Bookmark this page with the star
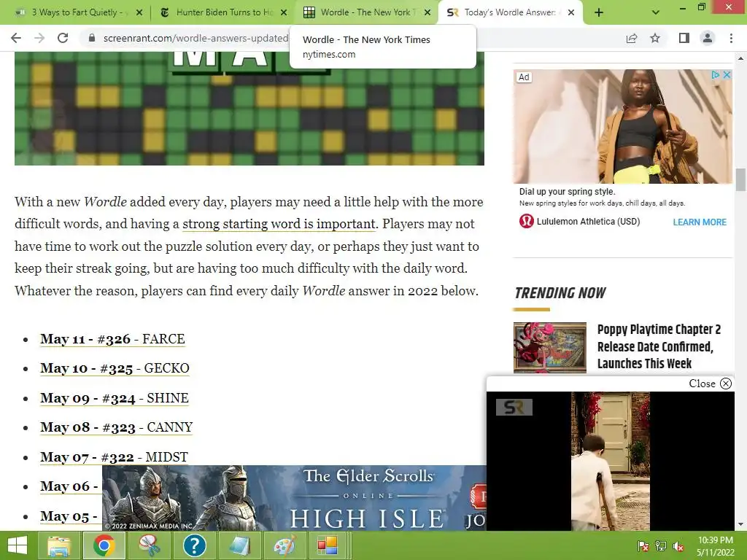The width and height of the screenshot is (747, 560). 656,38
